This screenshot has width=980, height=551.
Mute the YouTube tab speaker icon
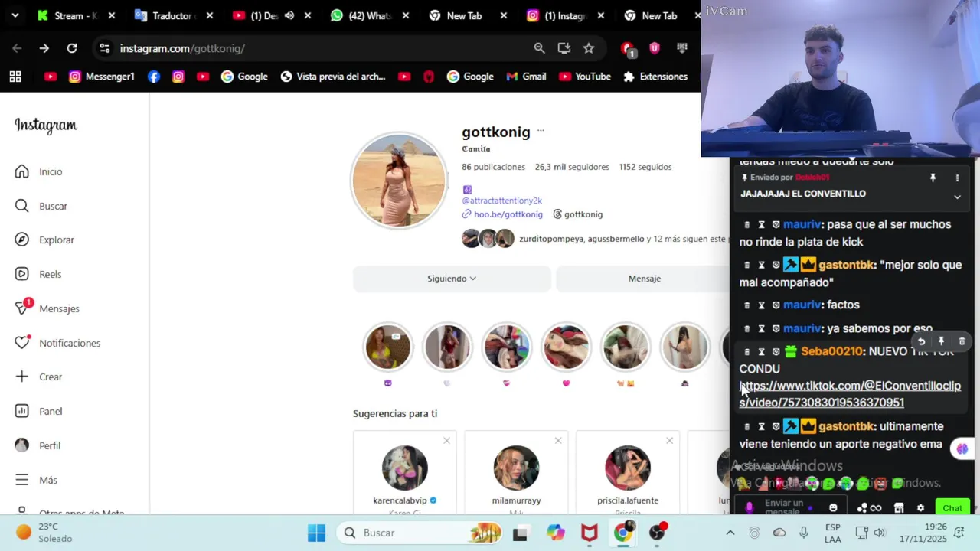(x=289, y=15)
